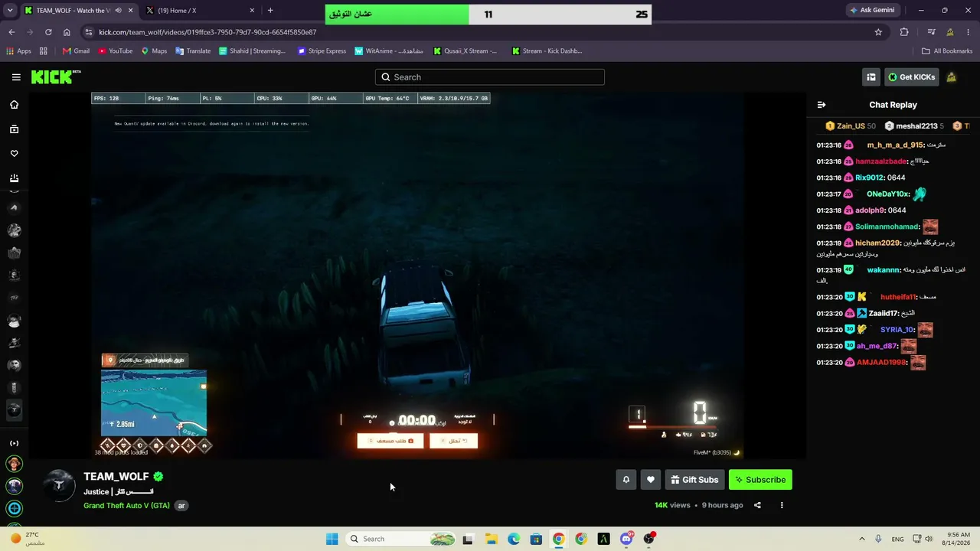Open the leaderboard icon beside Get KICKs
The image size is (980, 551).
pyautogui.click(x=871, y=77)
